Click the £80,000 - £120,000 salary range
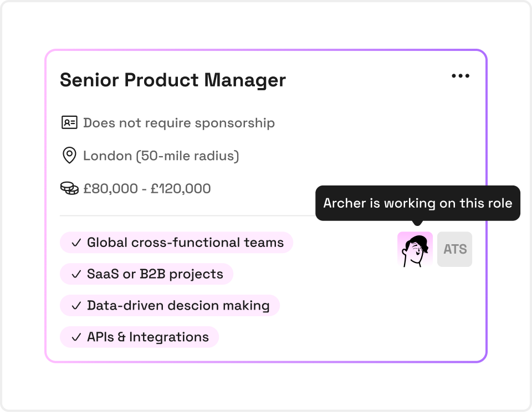The height and width of the screenshot is (412, 532). (x=147, y=188)
